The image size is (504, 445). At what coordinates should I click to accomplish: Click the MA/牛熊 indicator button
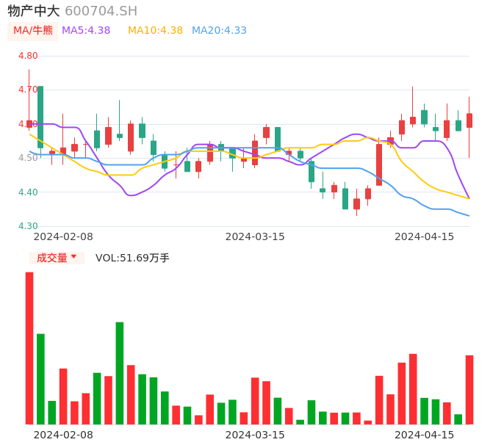coord(33,31)
